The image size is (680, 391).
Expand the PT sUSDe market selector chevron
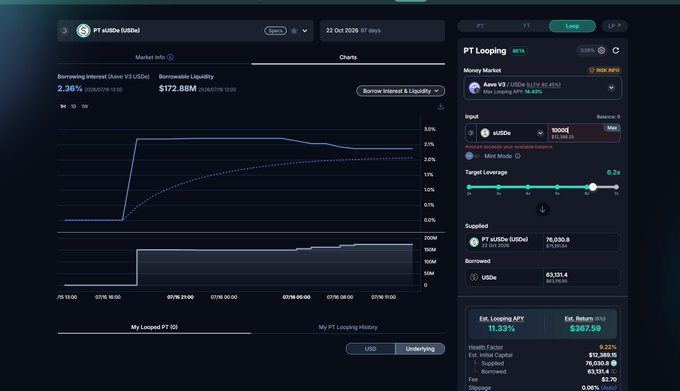305,31
